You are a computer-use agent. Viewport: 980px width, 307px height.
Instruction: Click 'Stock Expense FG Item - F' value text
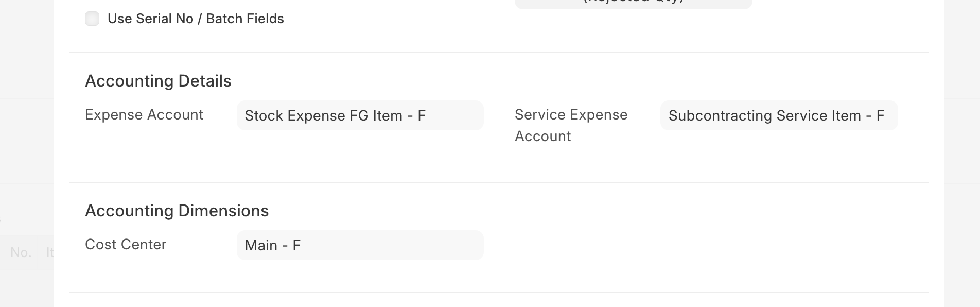coord(335,115)
